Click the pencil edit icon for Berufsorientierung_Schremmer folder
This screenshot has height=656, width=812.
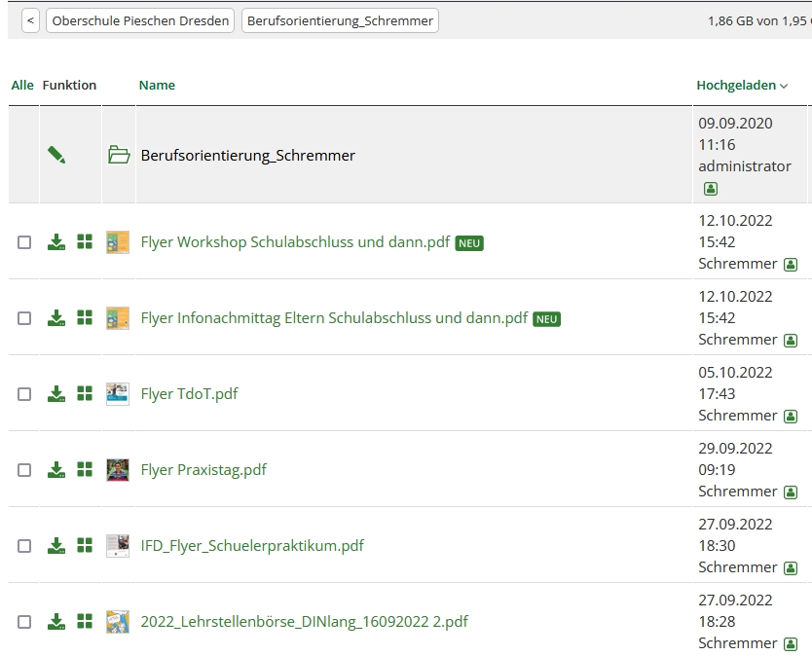56,155
